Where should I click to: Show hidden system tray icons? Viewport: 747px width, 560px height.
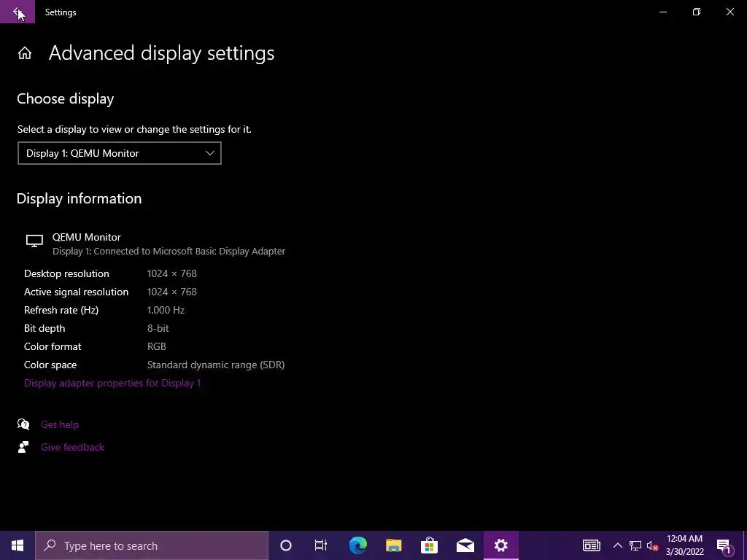[x=617, y=545]
